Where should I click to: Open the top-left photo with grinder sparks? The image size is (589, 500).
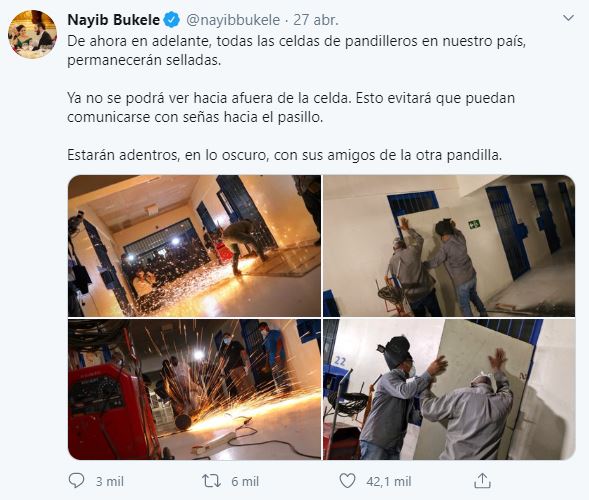pos(195,246)
